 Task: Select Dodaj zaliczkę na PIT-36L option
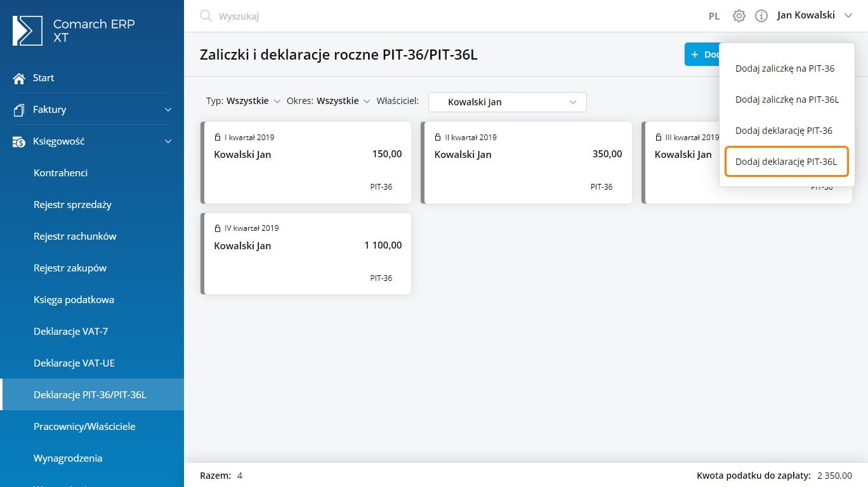(x=787, y=100)
